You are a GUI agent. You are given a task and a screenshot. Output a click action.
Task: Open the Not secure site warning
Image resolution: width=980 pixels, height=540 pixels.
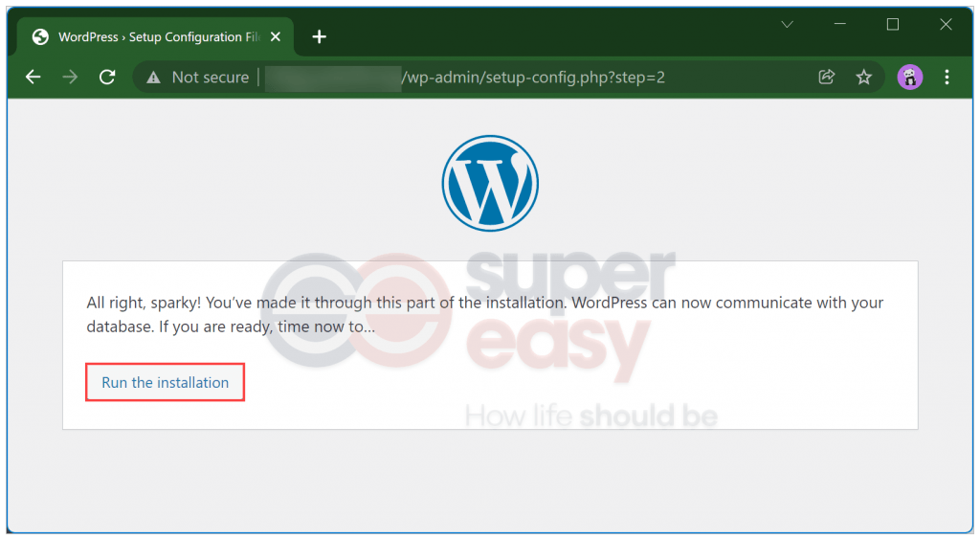pos(153,78)
